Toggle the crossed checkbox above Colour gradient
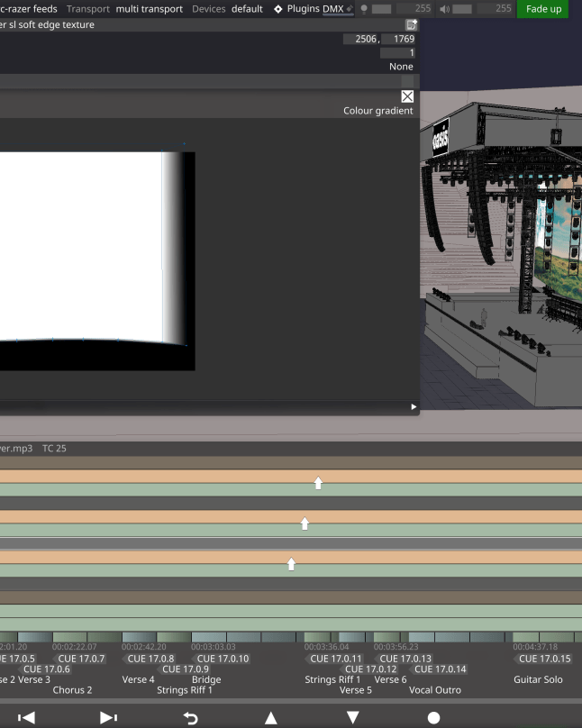 coord(407,96)
